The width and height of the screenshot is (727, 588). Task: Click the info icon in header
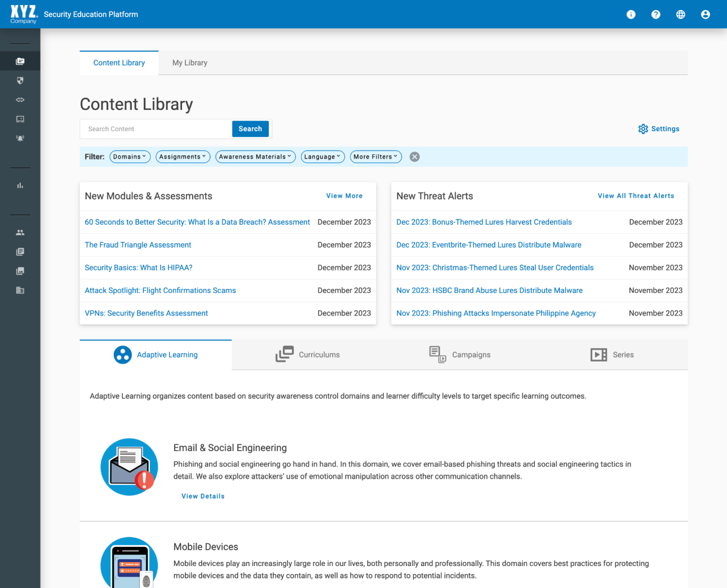pos(631,15)
